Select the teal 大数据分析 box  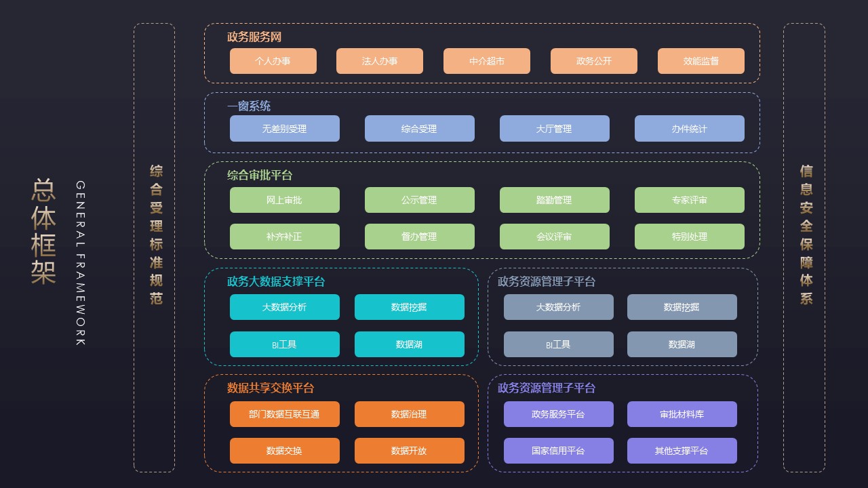(x=284, y=307)
